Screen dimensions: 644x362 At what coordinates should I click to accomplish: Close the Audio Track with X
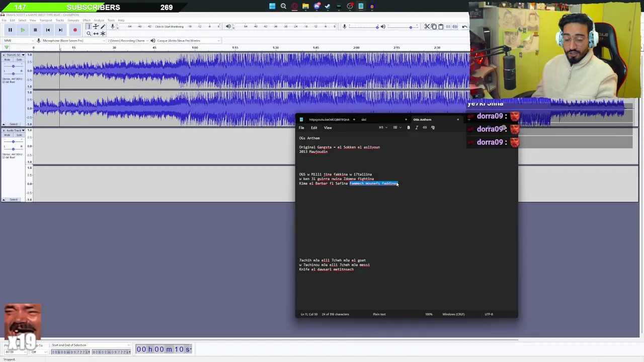pyautogui.click(x=4, y=130)
